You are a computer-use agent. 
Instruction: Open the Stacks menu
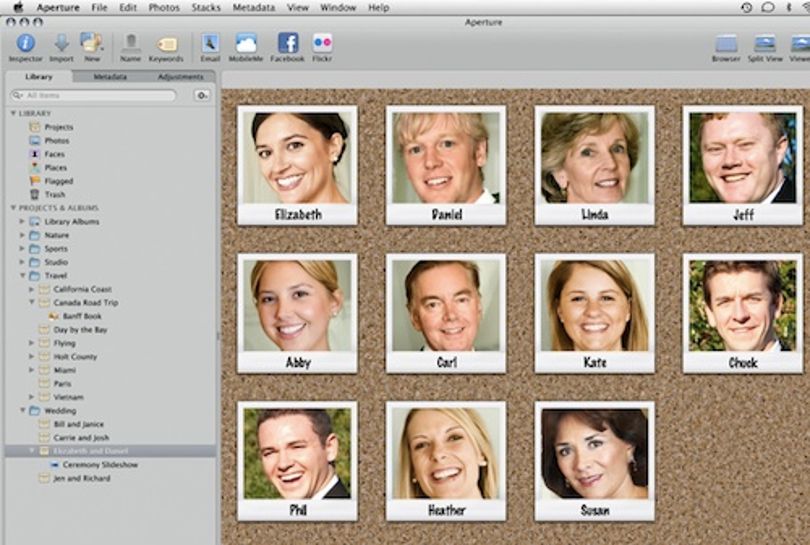[x=206, y=8]
